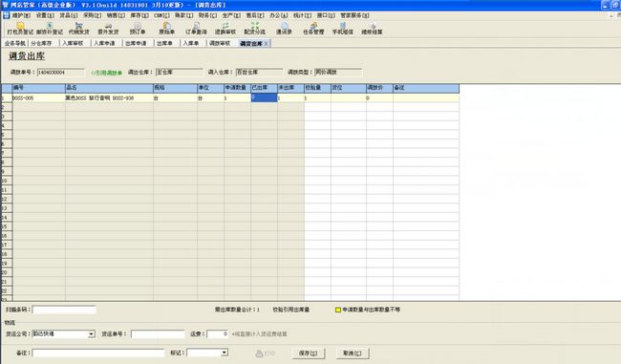
Task: Click the 编号 column header
Action: [39, 88]
